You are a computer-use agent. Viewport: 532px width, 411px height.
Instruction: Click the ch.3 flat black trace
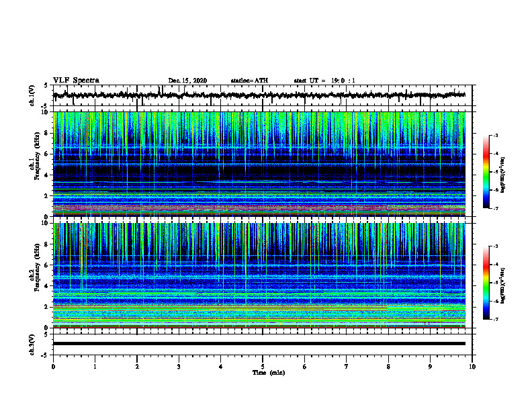(x=259, y=344)
